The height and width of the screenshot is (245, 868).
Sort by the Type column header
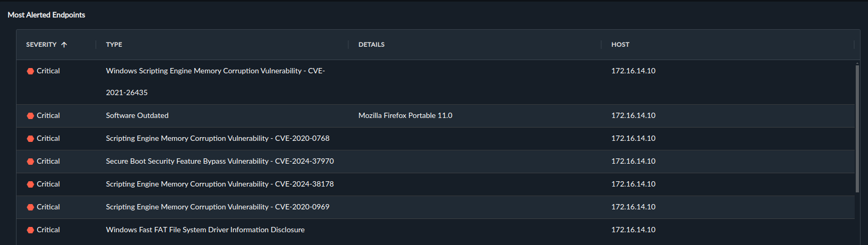point(114,45)
